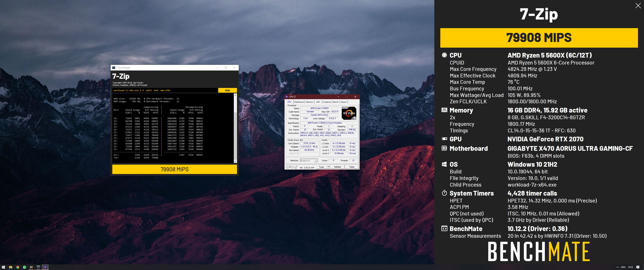Close the BenchMate result panel

tap(638, 5)
